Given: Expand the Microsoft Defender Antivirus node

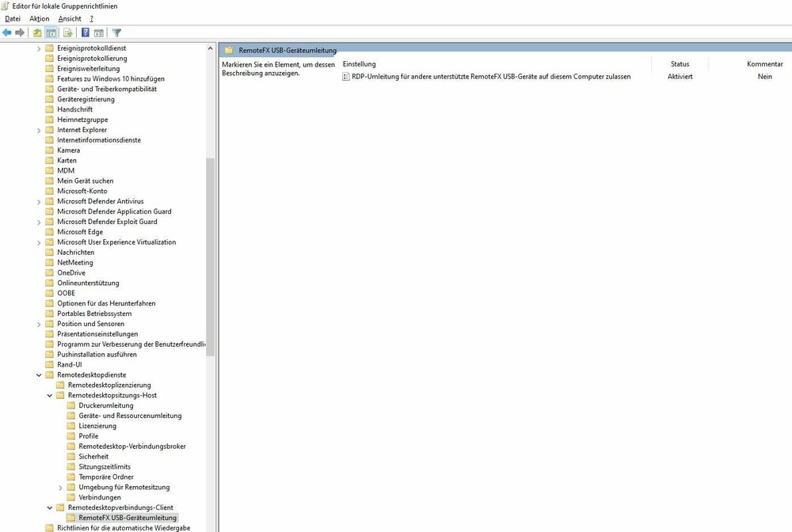Looking at the screenshot, I should pyautogui.click(x=39, y=202).
